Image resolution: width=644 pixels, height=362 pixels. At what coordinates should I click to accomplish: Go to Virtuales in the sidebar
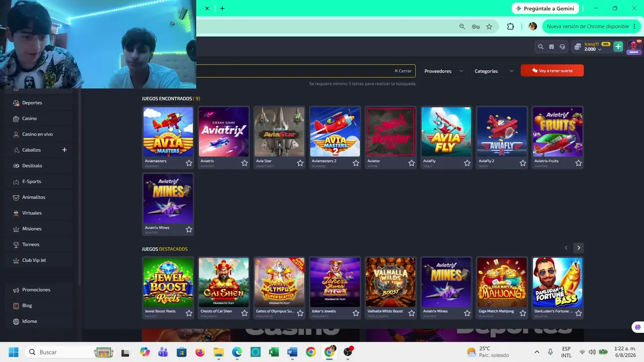click(32, 213)
